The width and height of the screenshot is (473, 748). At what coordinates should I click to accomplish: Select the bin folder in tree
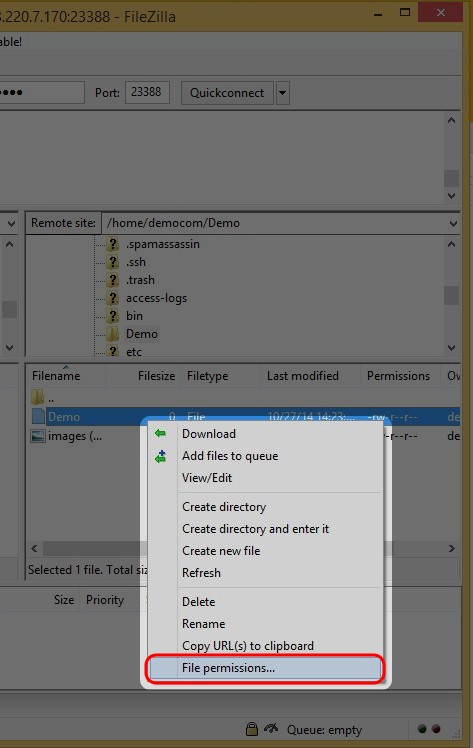click(134, 316)
